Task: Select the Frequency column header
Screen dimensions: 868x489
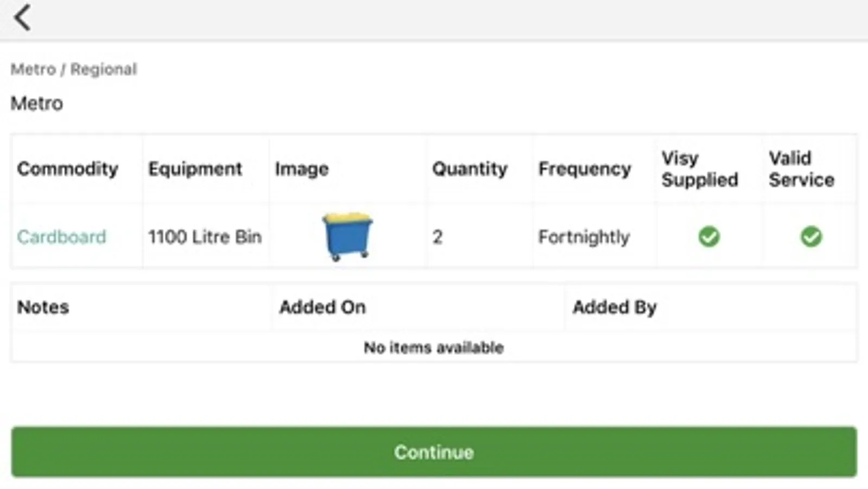Action: pos(585,169)
